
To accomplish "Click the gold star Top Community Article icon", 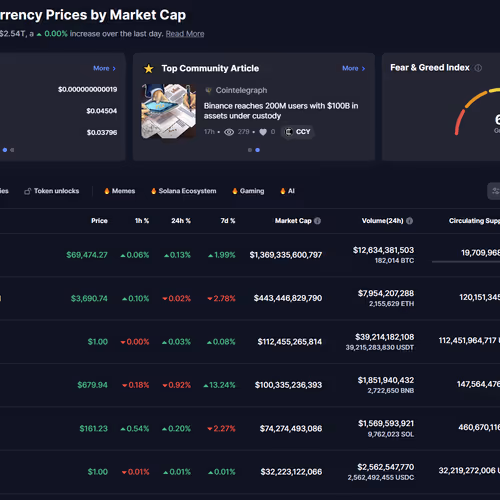I will pos(149,69).
